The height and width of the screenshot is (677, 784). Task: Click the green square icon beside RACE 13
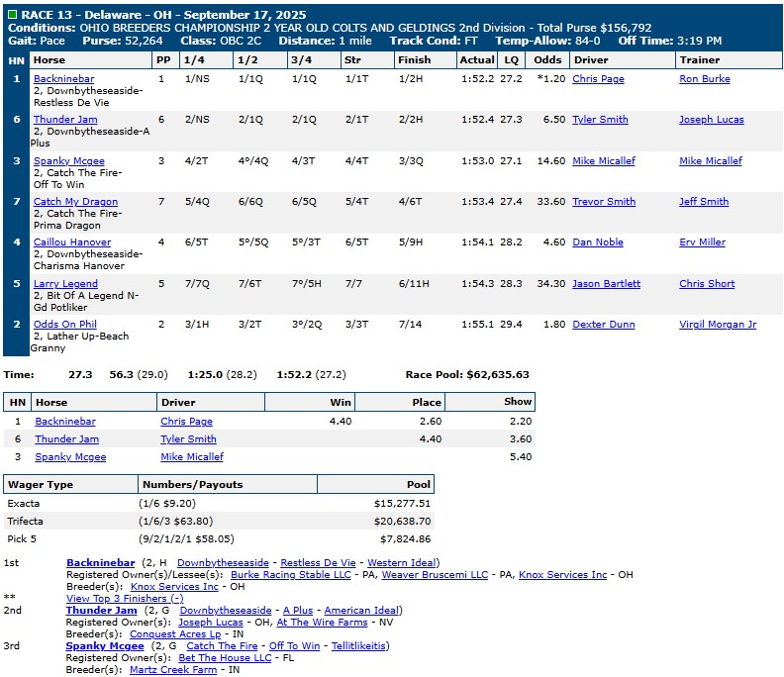point(12,15)
